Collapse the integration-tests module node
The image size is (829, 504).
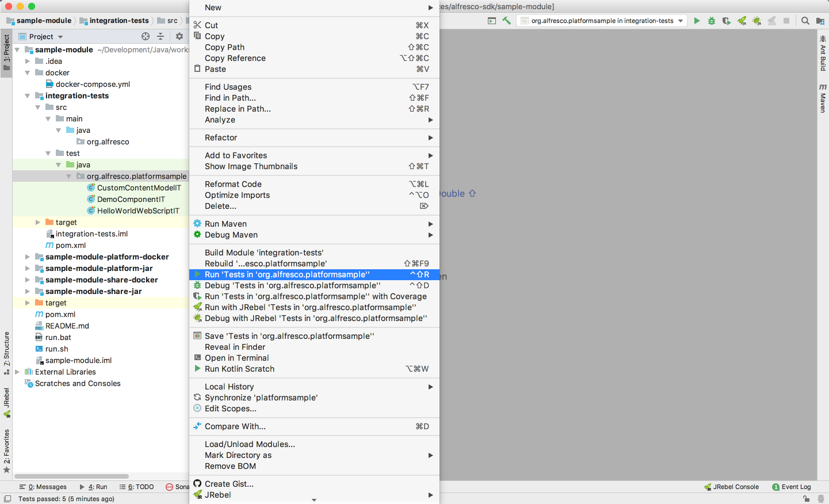(x=27, y=96)
